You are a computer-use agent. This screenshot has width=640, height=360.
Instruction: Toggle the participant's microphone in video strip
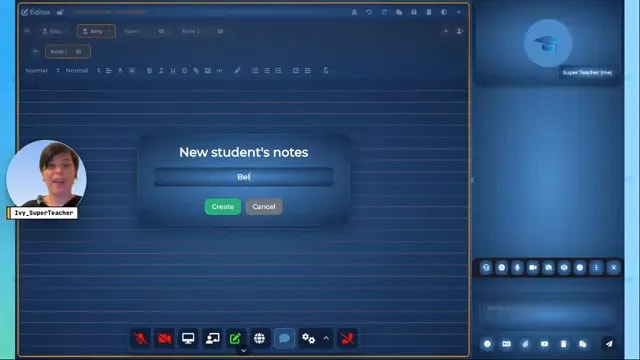point(517,268)
